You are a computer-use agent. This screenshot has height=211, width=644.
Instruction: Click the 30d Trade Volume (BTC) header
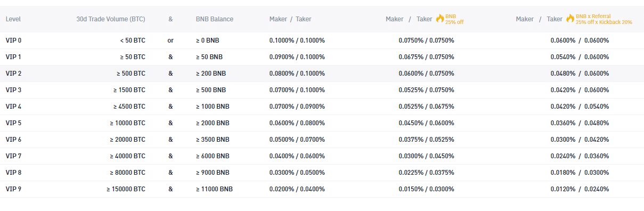point(111,19)
